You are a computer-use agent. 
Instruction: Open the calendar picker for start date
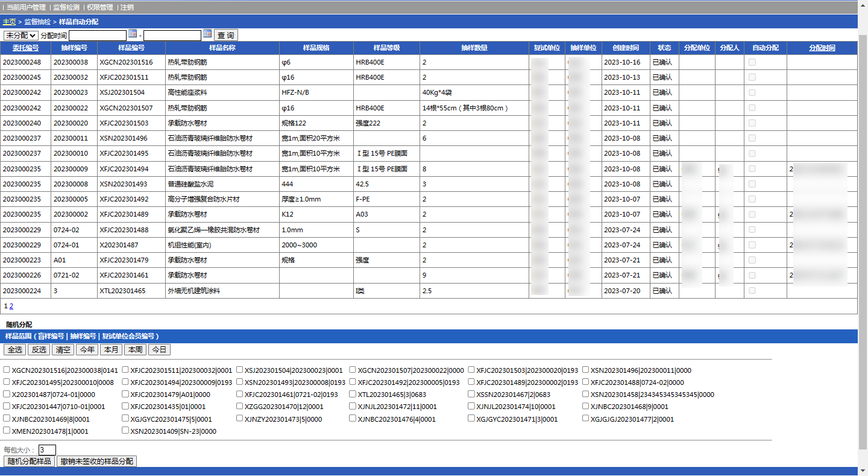133,34
